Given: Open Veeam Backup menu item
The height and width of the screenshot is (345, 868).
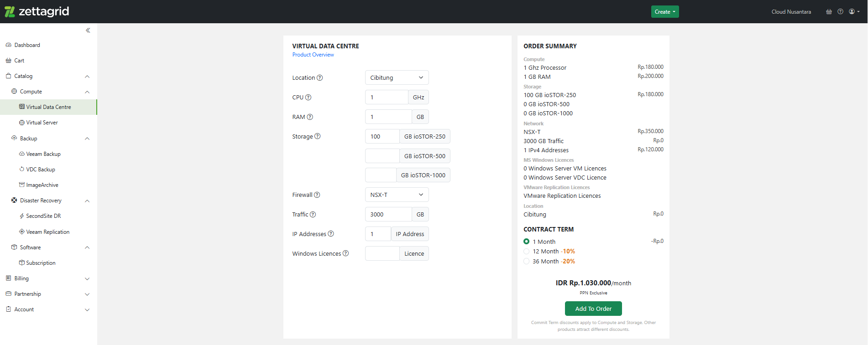Looking at the screenshot, I should [x=48, y=154].
